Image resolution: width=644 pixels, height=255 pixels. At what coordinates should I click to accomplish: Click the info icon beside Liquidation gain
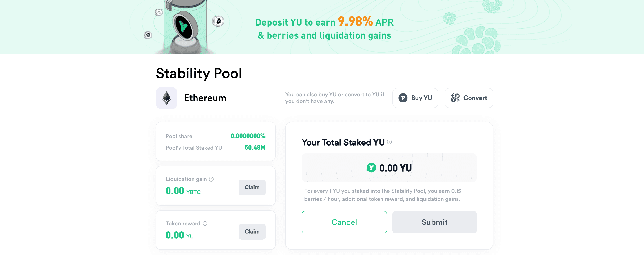pos(211,179)
